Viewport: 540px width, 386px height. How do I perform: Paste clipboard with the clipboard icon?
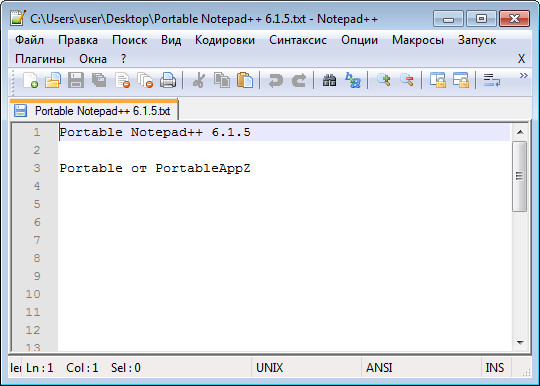(245, 81)
